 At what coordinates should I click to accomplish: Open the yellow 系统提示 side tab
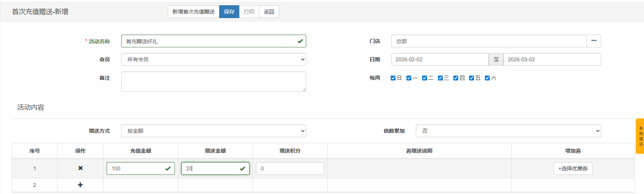click(x=640, y=136)
